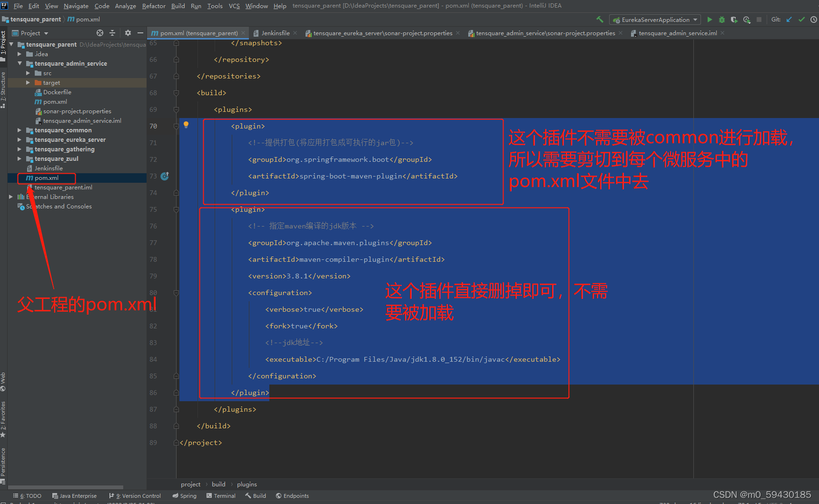
Task: Hide the Project panel with minus icon
Action: tap(140, 33)
